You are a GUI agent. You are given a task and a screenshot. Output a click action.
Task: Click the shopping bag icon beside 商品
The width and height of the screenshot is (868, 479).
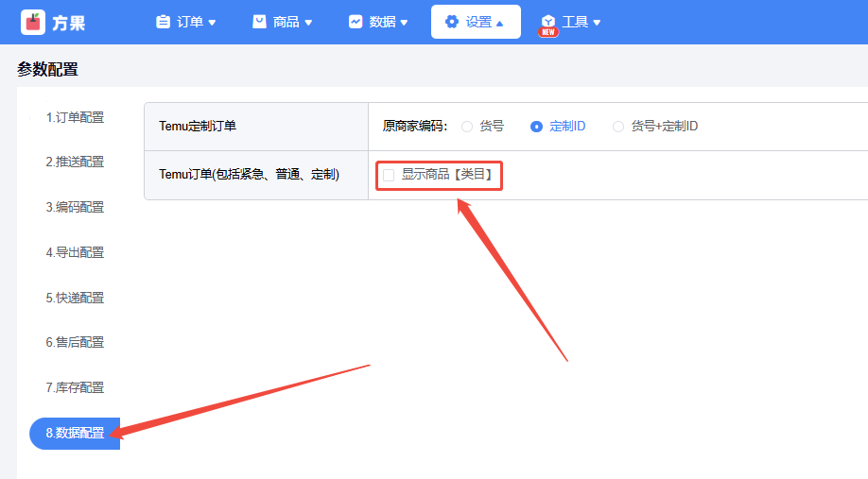click(x=259, y=22)
